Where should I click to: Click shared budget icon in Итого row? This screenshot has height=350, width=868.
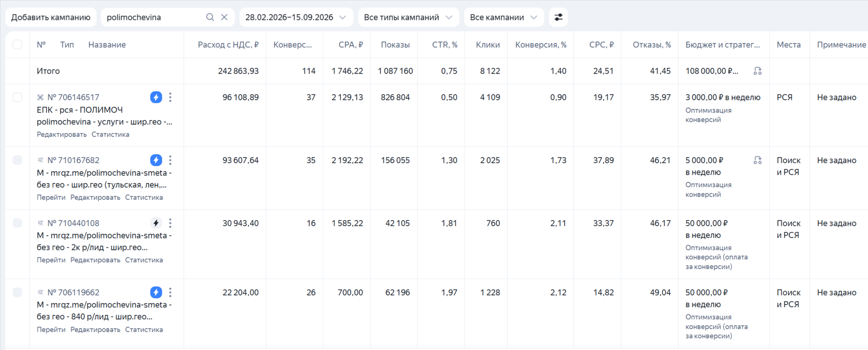(x=758, y=71)
